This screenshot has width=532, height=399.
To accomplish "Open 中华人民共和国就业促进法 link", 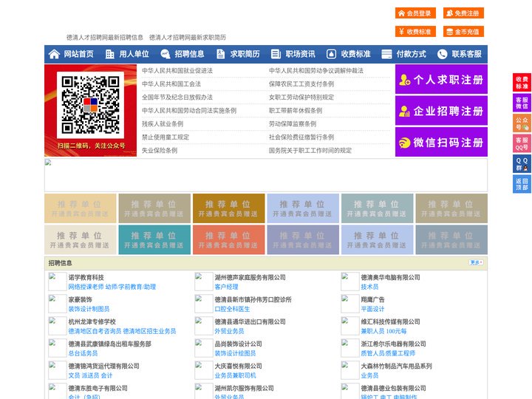I will (177, 71).
